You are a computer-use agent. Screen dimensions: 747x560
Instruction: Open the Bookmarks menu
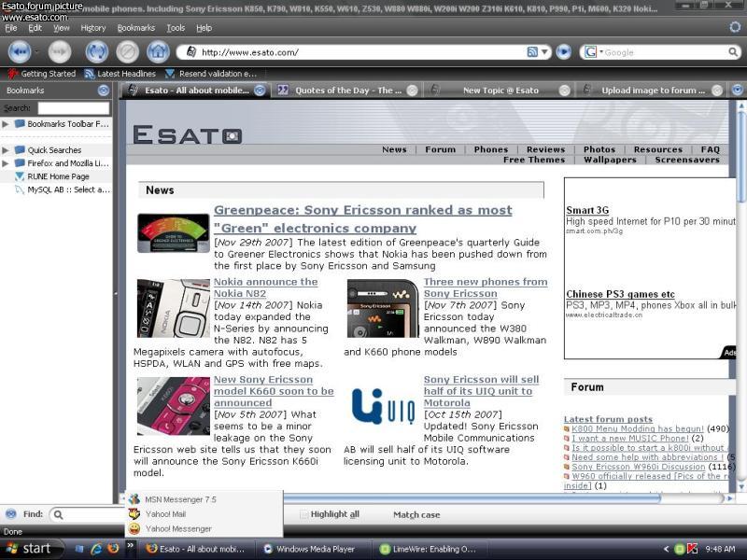pos(136,28)
